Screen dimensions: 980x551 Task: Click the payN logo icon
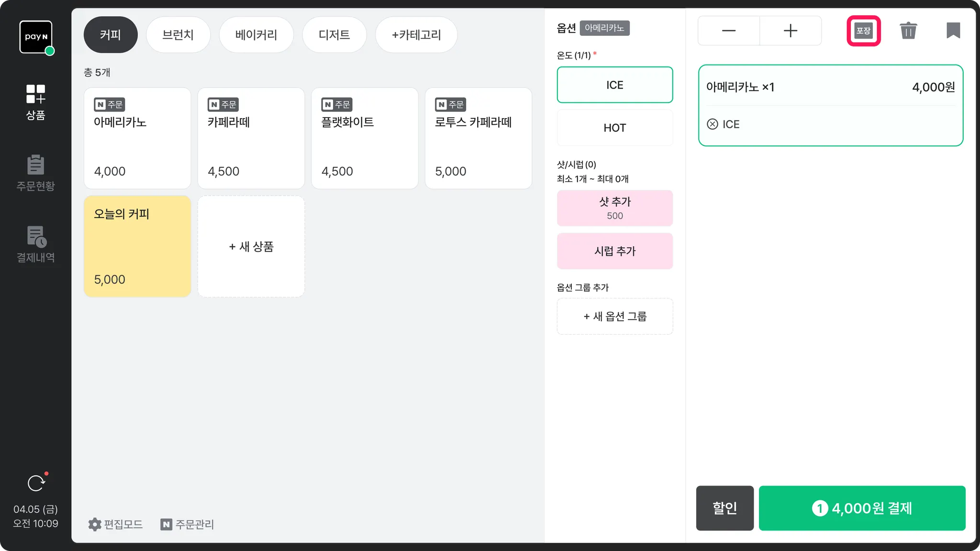36,37
